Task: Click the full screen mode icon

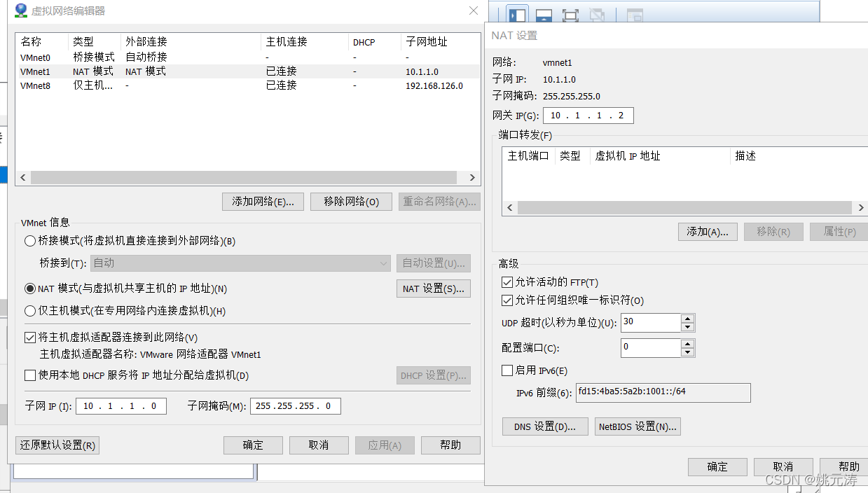Action: point(570,15)
